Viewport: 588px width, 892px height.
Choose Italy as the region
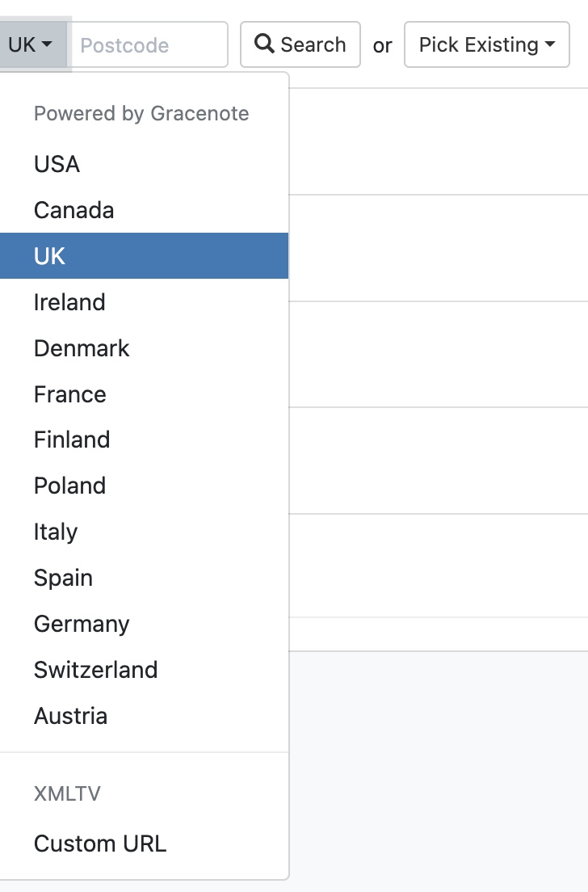(56, 532)
